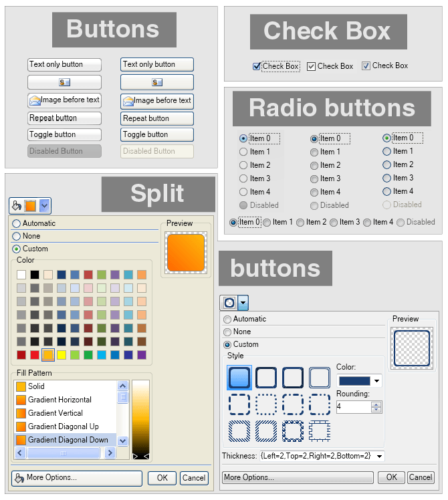The image size is (448, 500).
Task: Expand the Thickness dropdown
Action: pyautogui.click(x=380, y=456)
